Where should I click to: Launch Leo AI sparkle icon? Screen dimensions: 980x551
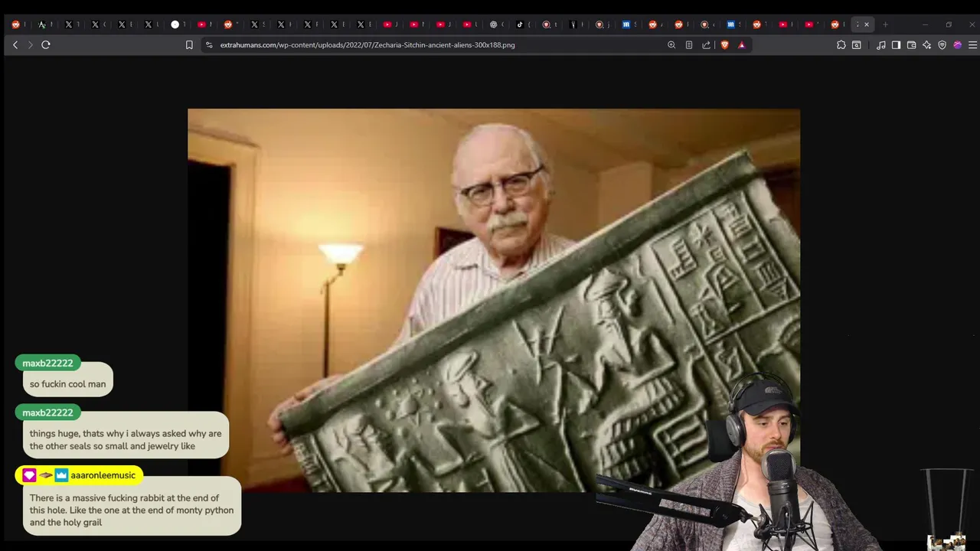(x=927, y=45)
